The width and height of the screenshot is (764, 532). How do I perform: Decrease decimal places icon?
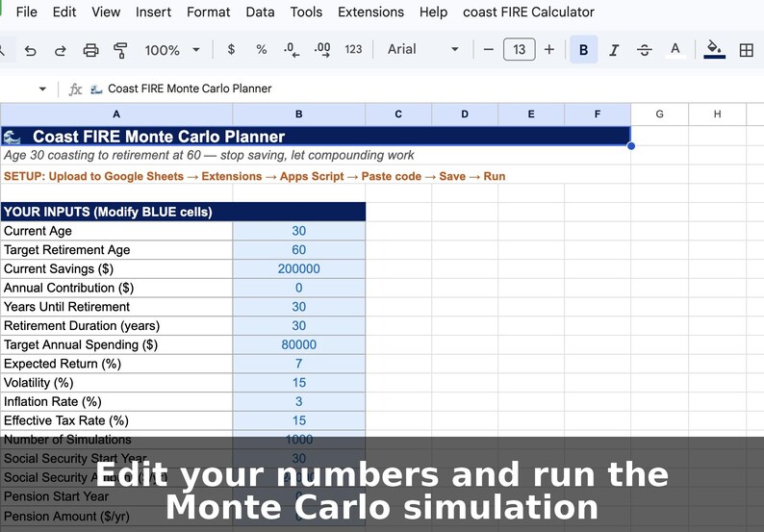291,50
